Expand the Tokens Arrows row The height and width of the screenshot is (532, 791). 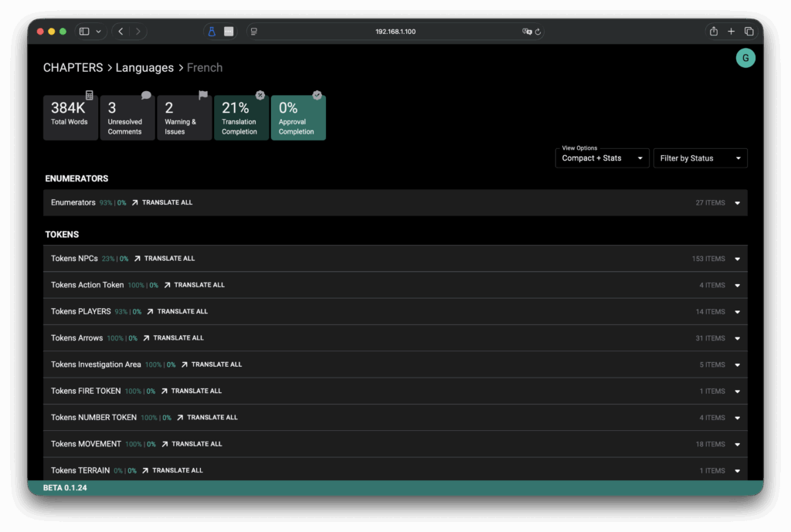tap(737, 338)
